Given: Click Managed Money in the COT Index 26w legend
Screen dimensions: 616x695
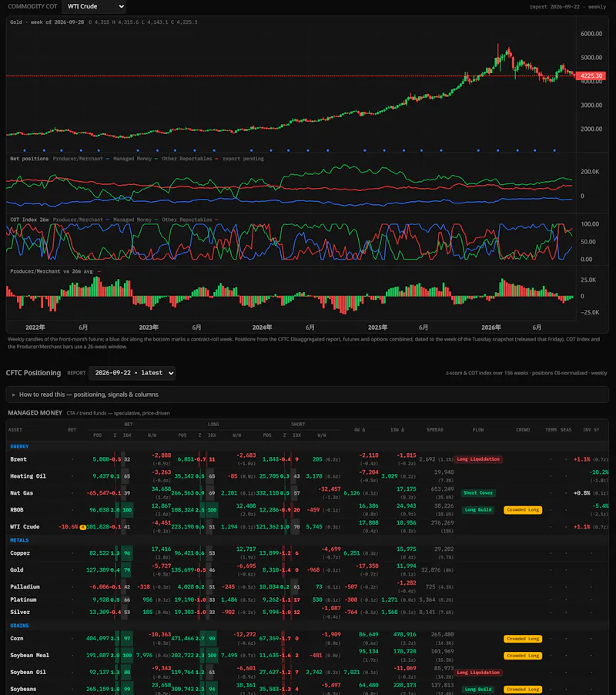Looking at the screenshot, I should click(x=132, y=220).
